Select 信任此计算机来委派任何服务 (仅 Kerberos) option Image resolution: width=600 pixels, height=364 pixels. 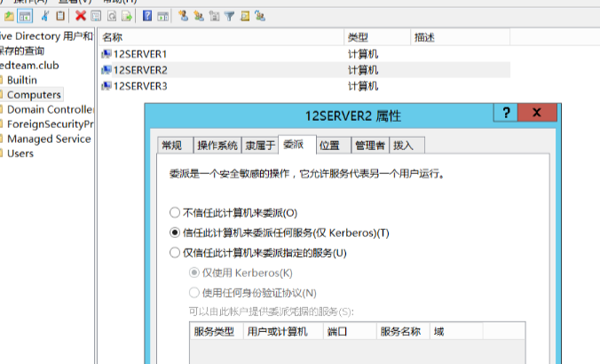pos(174,233)
